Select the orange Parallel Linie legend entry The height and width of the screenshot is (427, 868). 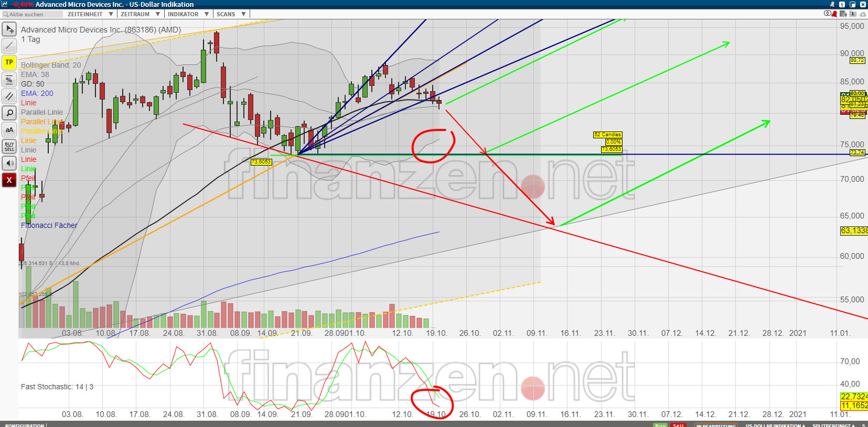tap(42, 122)
